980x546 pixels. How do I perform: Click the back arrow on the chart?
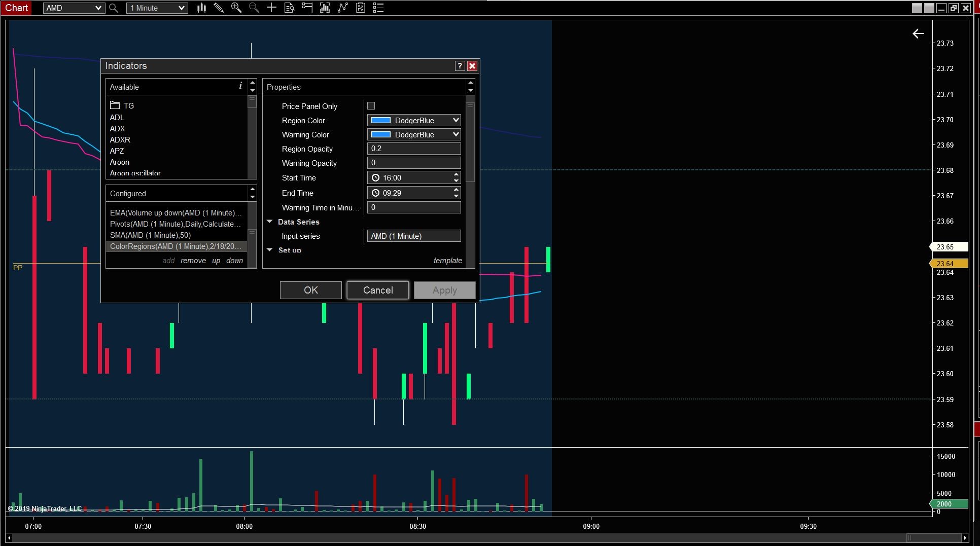(x=918, y=33)
